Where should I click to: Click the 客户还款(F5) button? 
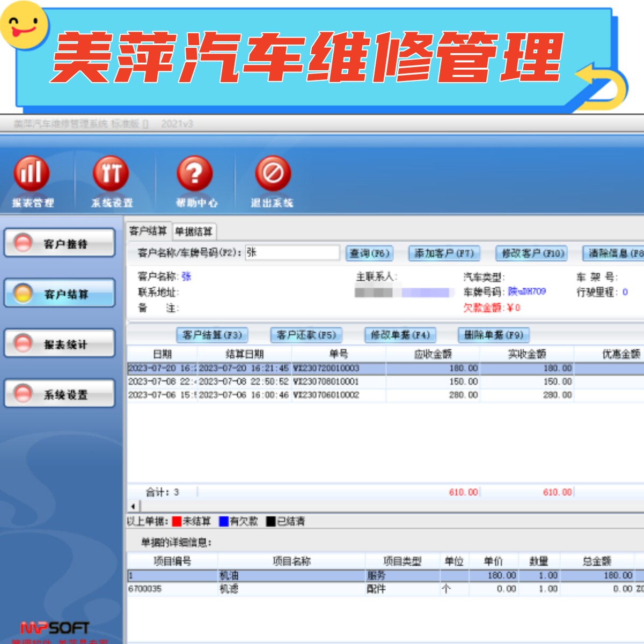point(306,335)
